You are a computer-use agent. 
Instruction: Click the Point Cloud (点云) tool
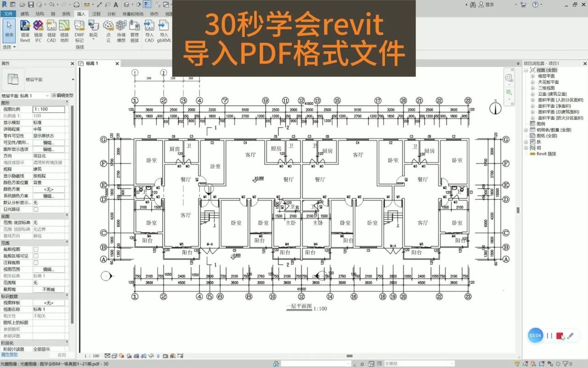point(108,31)
